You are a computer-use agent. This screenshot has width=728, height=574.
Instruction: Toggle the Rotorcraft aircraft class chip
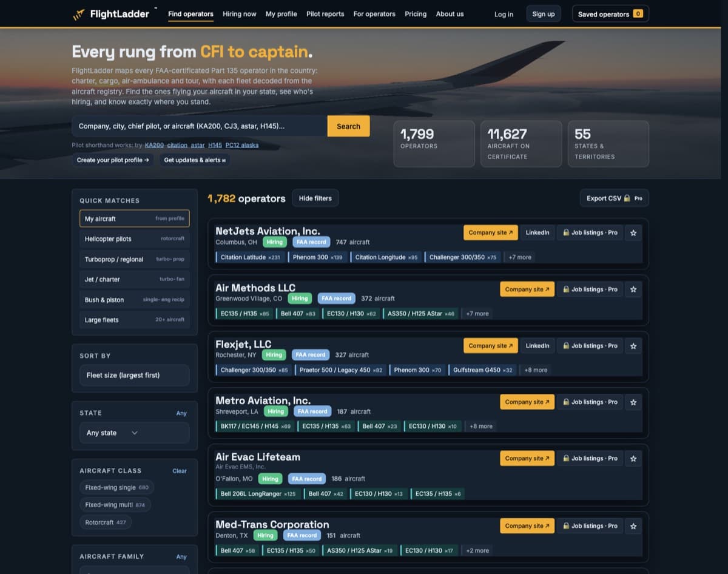click(106, 522)
